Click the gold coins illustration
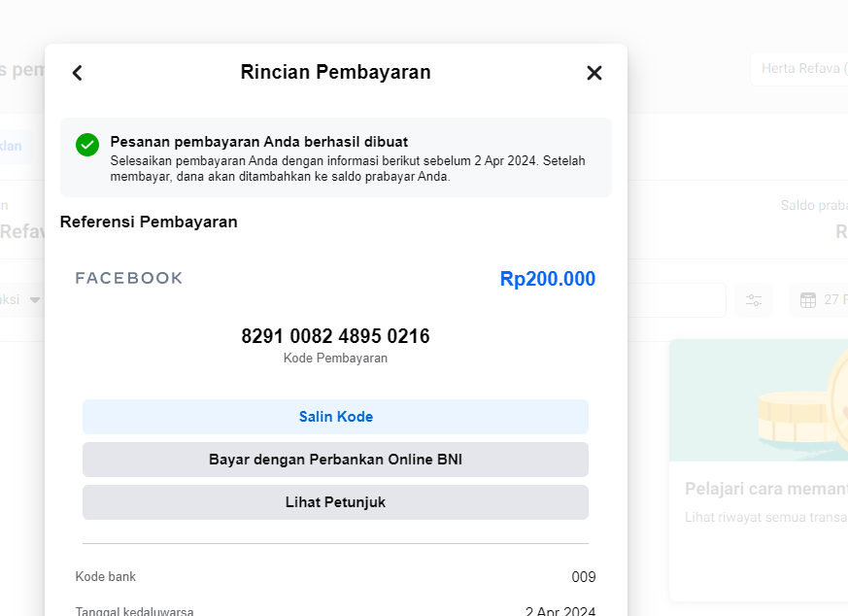 point(797,408)
